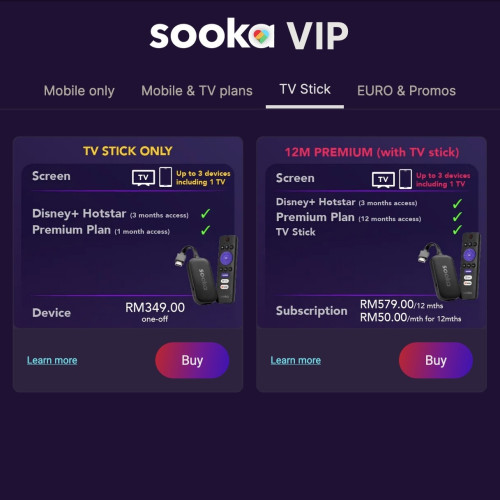Buy the 12M Premium with TV stick plan

[436, 360]
